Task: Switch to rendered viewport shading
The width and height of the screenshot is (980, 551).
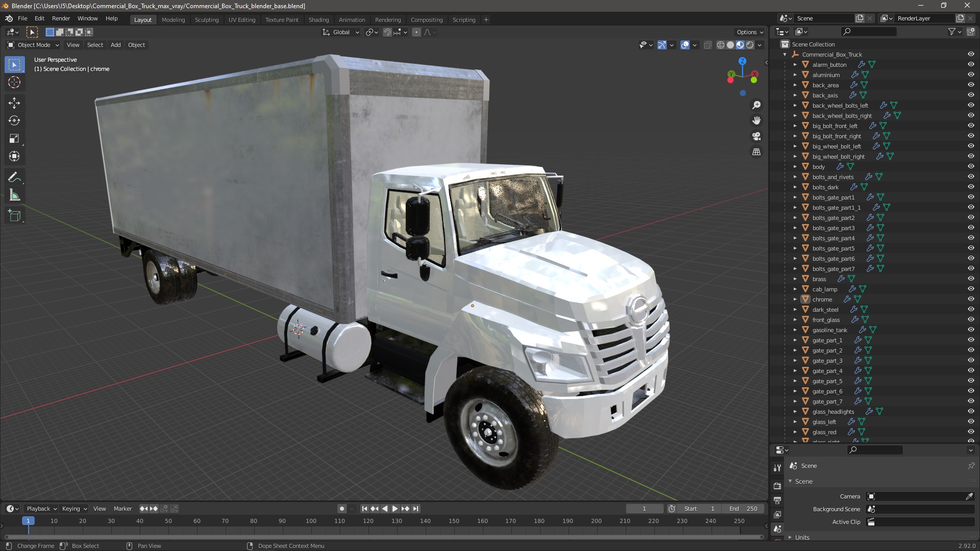Action: [x=750, y=45]
